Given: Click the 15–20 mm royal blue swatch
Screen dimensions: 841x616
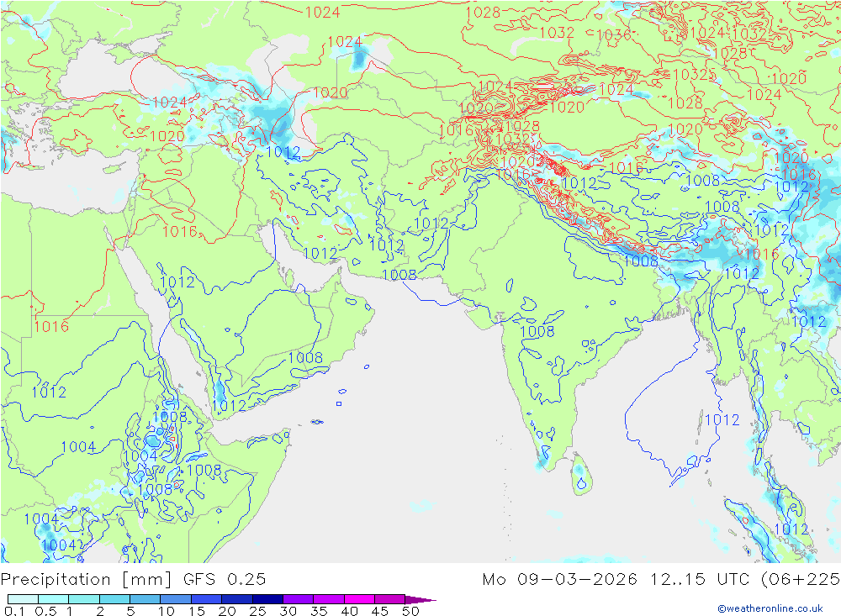Looking at the screenshot, I should click(x=206, y=599).
